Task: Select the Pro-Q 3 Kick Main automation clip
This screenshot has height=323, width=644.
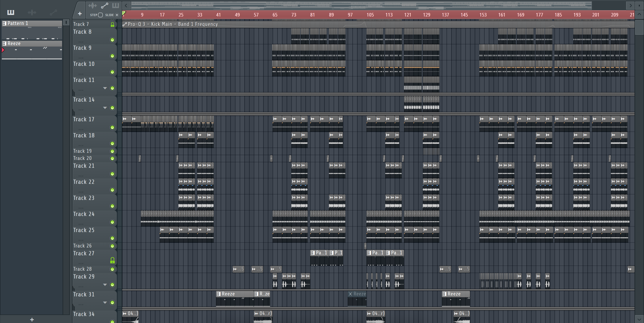Action: pyautogui.click(x=378, y=24)
